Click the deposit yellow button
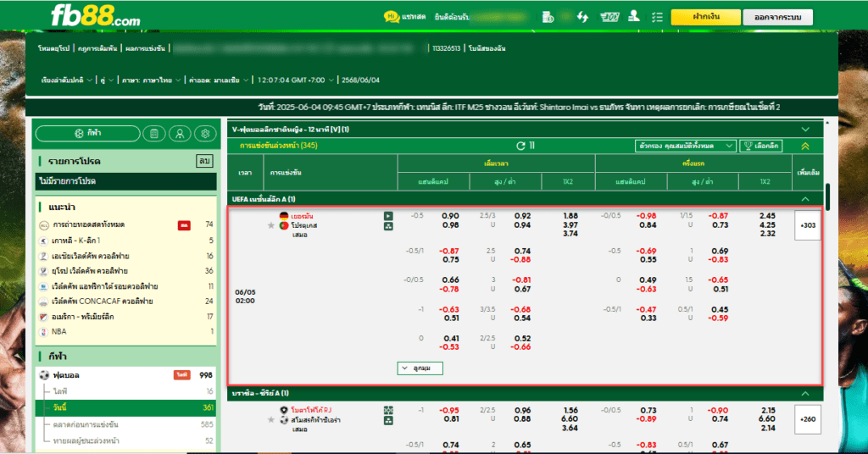868x454 pixels. coord(705,17)
